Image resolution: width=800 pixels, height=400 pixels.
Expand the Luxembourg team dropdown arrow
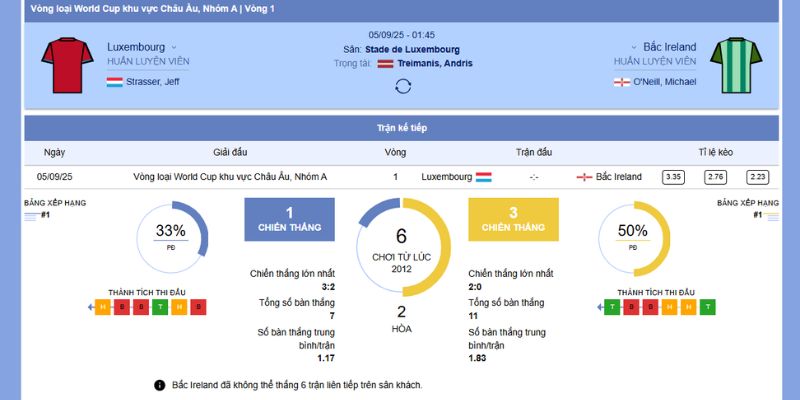coord(174,47)
